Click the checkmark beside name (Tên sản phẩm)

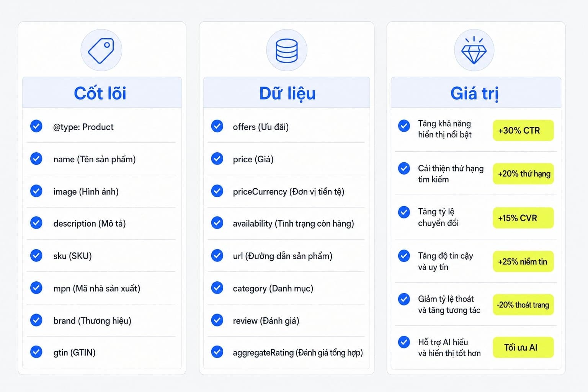[x=36, y=158]
